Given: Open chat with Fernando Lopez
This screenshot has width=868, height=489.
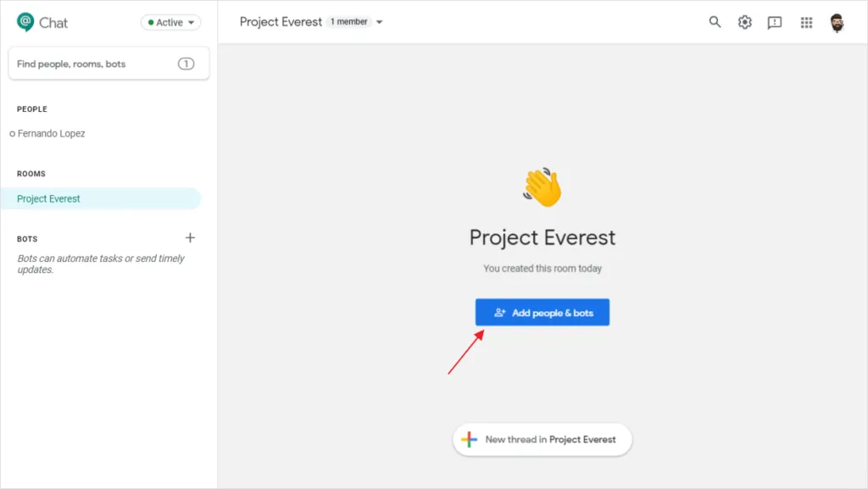Looking at the screenshot, I should [51, 133].
